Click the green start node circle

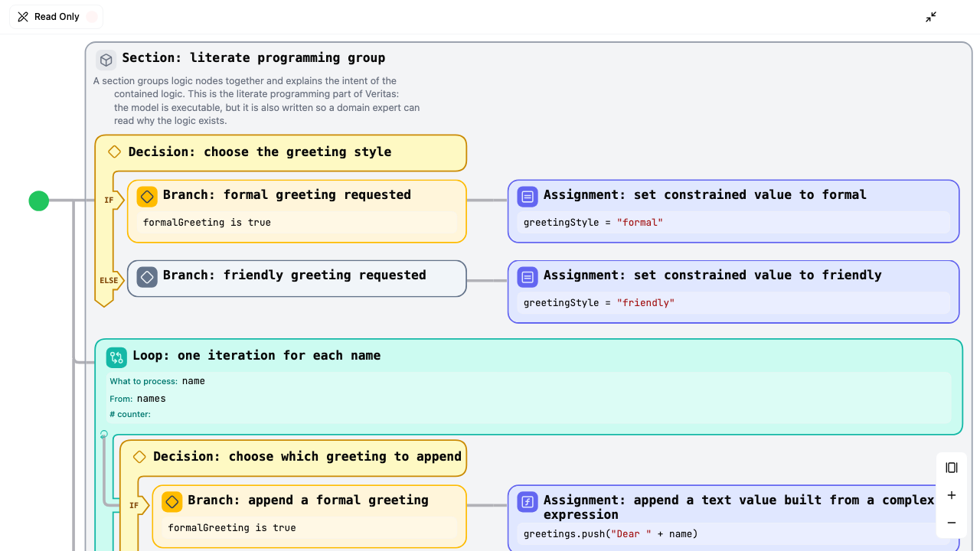39,201
